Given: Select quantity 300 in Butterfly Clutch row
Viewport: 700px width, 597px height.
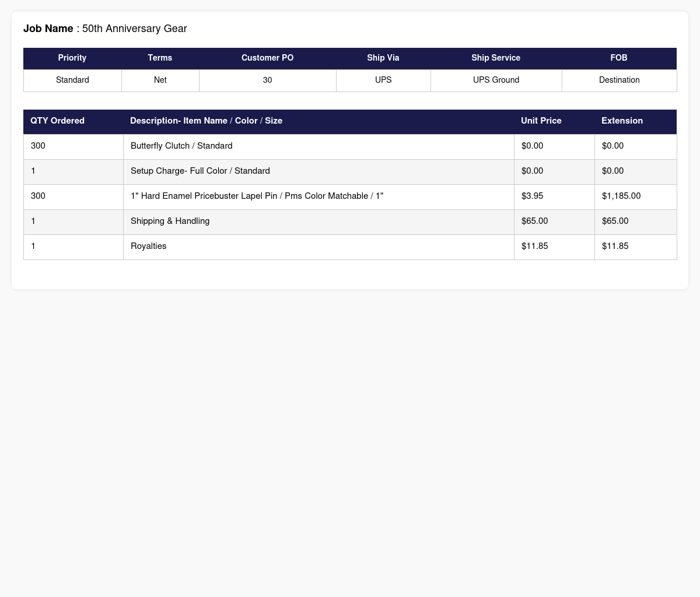Looking at the screenshot, I should [x=73, y=146].
